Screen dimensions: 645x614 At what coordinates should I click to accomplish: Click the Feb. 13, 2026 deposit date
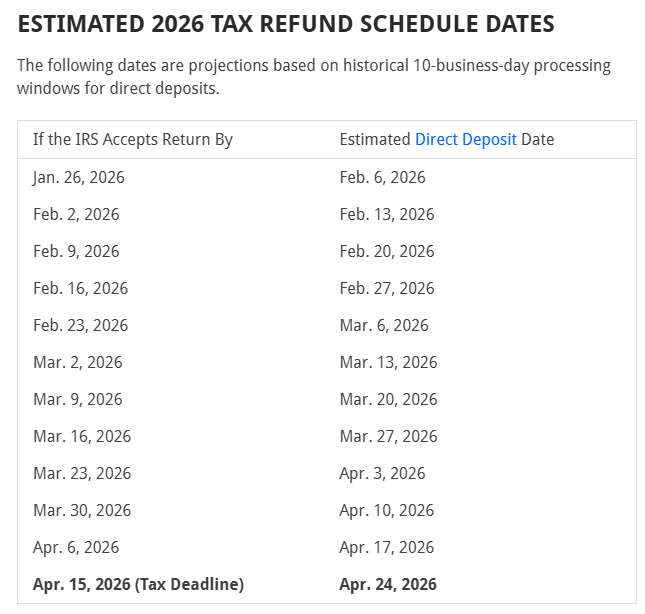387,214
